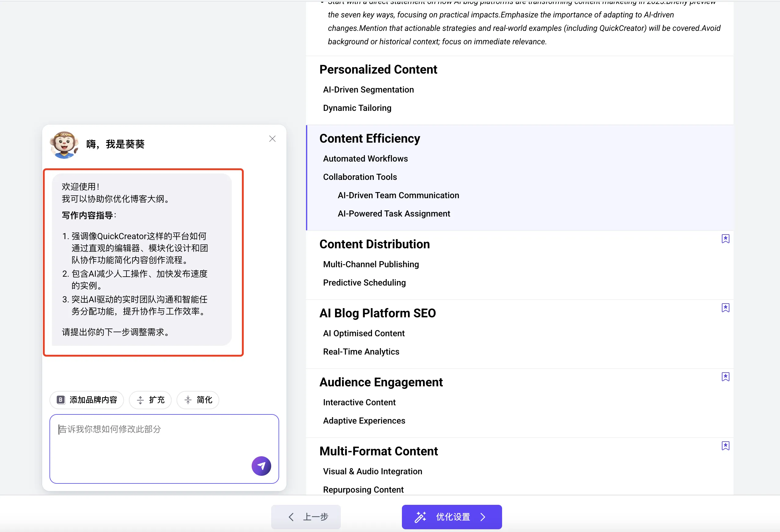Select the Adaptive Experiences subheading

tap(364, 421)
